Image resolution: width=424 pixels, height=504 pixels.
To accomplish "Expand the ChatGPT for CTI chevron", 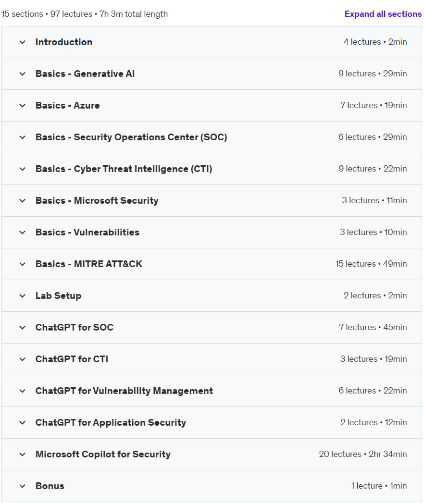I will (22, 359).
